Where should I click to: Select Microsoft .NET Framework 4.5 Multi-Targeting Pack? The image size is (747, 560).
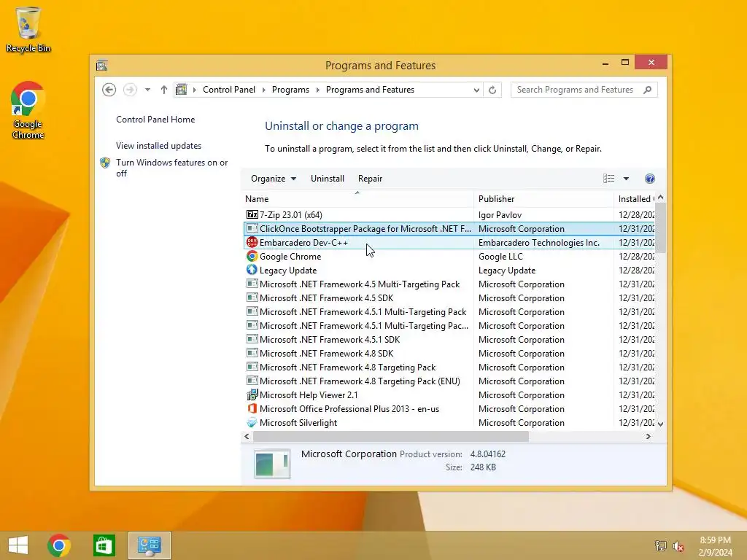449,284
